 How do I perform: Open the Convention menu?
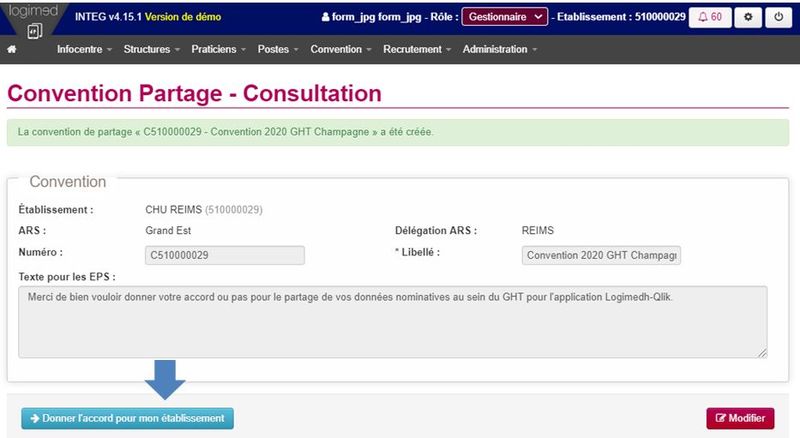340,50
